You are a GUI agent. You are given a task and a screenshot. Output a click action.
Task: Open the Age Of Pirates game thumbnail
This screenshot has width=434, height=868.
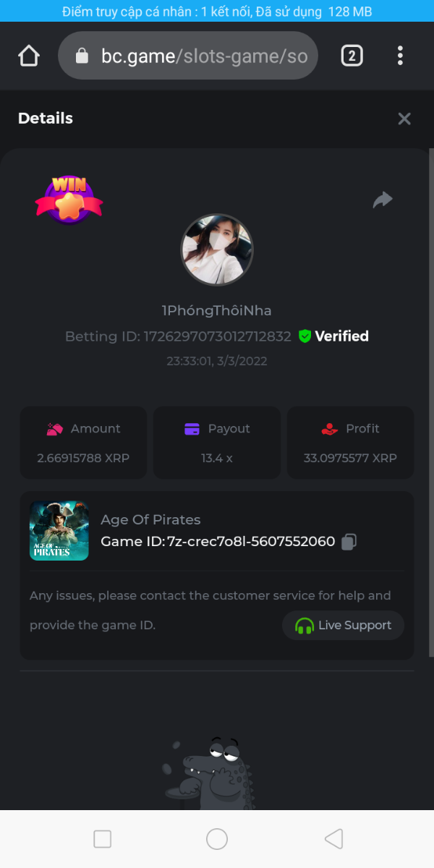[x=59, y=531]
